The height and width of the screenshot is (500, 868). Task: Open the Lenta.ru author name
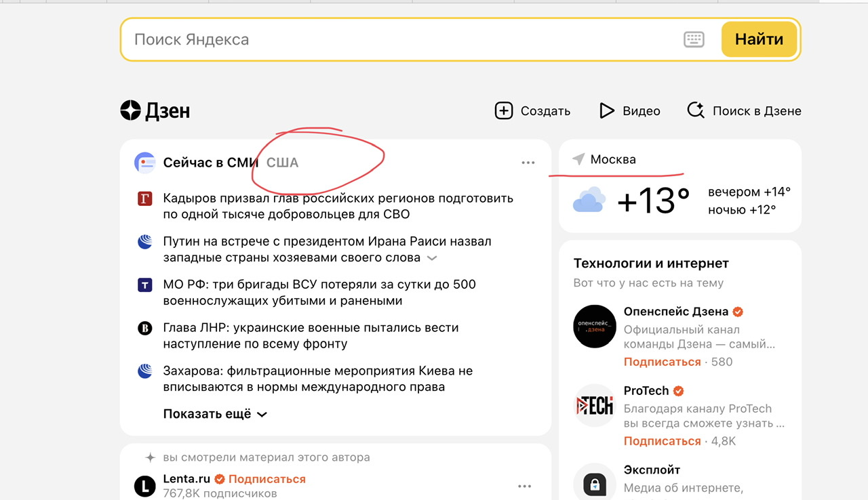point(186,479)
